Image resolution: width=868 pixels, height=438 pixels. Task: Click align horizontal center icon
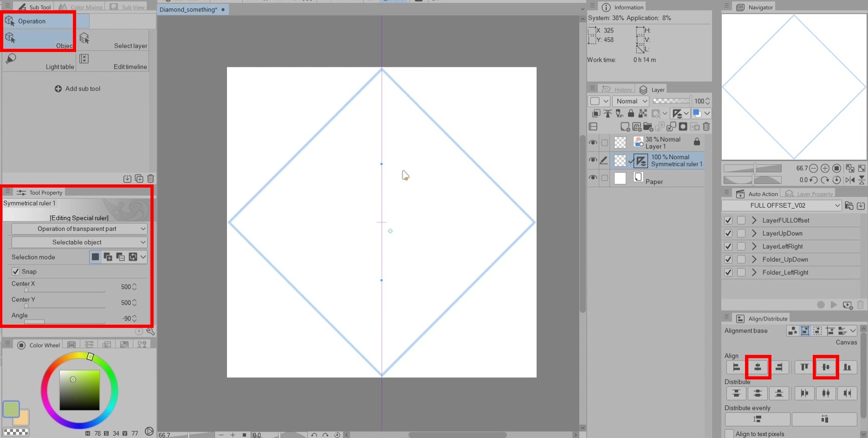tap(758, 367)
